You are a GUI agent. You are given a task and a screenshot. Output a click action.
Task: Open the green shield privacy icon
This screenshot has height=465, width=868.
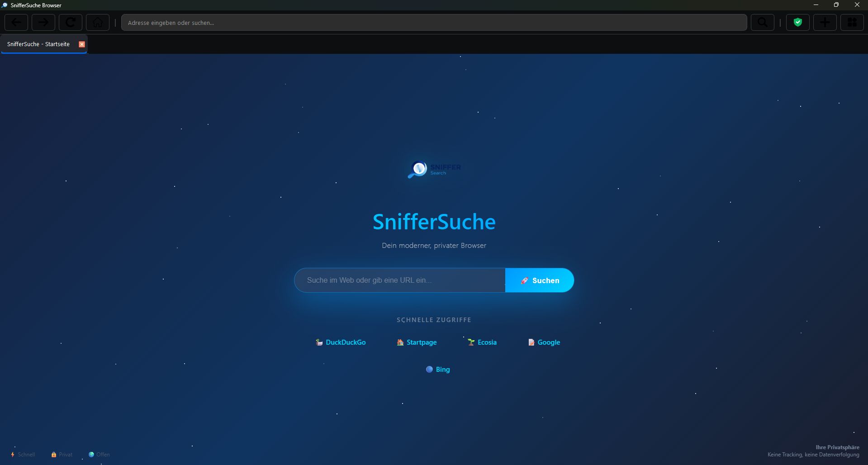pyautogui.click(x=797, y=22)
